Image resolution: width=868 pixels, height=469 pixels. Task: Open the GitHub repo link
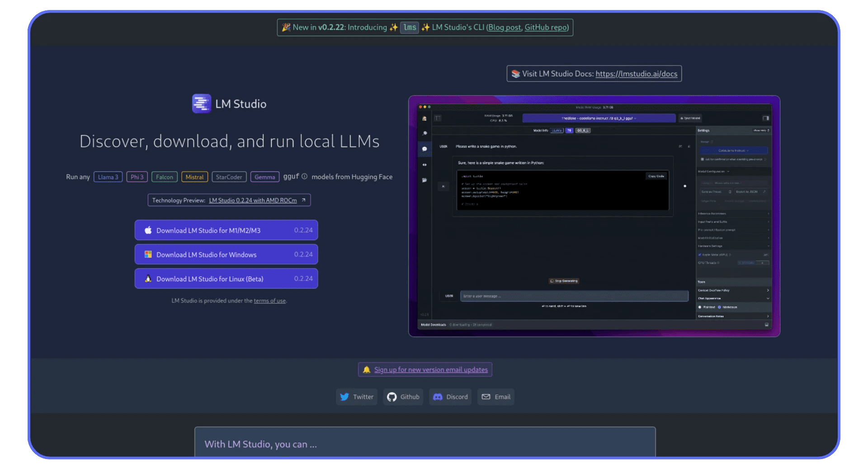(x=546, y=27)
